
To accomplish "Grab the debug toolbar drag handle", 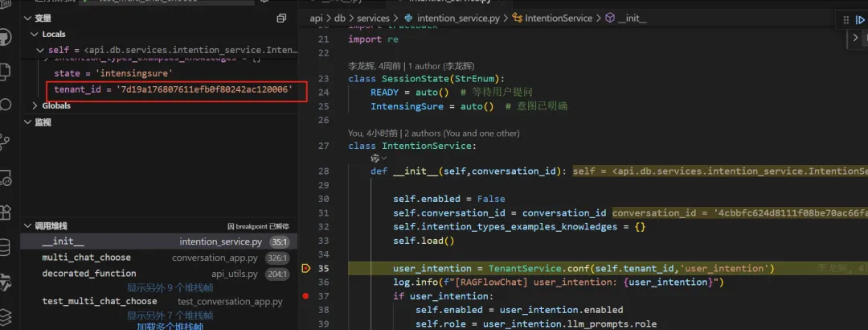I will click(845, 19).
